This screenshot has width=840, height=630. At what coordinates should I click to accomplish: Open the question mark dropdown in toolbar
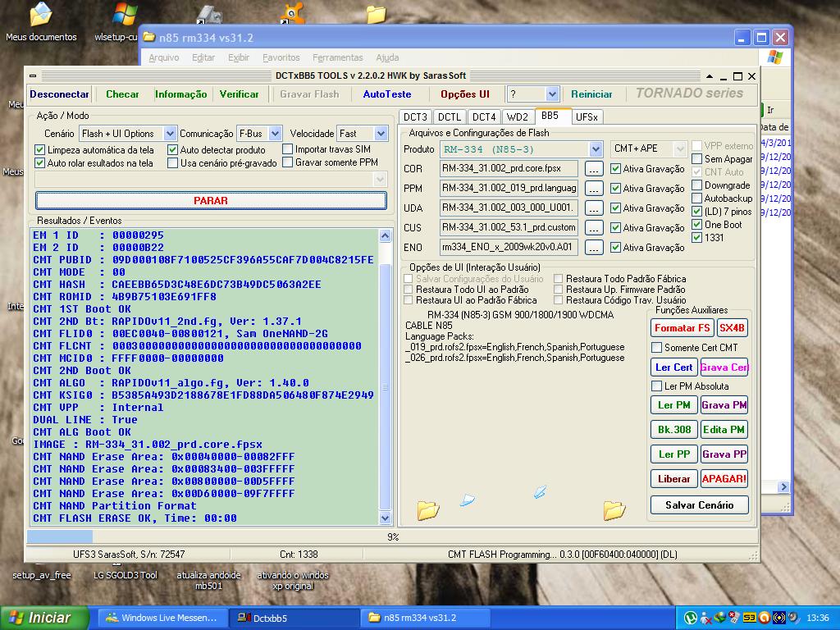click(x=552, y=94)
